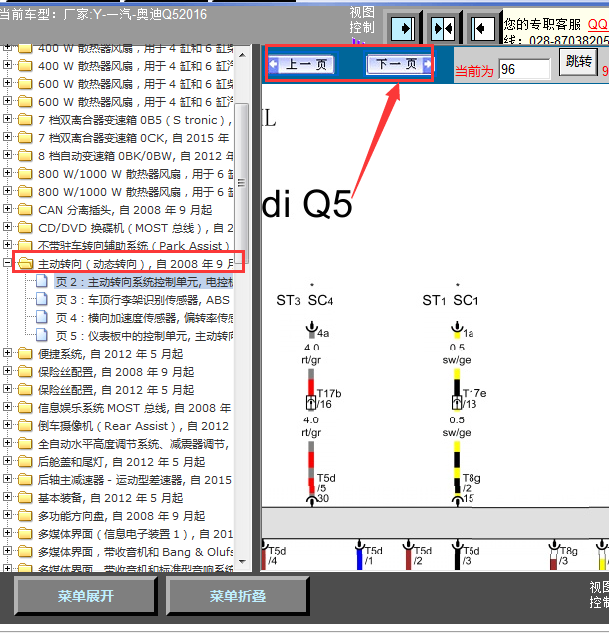
Task: Click the T8g/2 terminal label
Action: [471, 483]
